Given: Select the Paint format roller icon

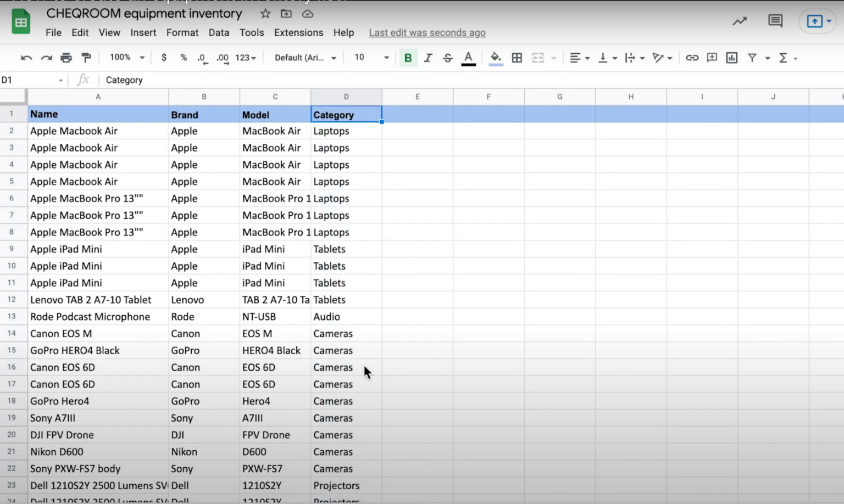Looking at the screenshot, I should tap(86, 58).
